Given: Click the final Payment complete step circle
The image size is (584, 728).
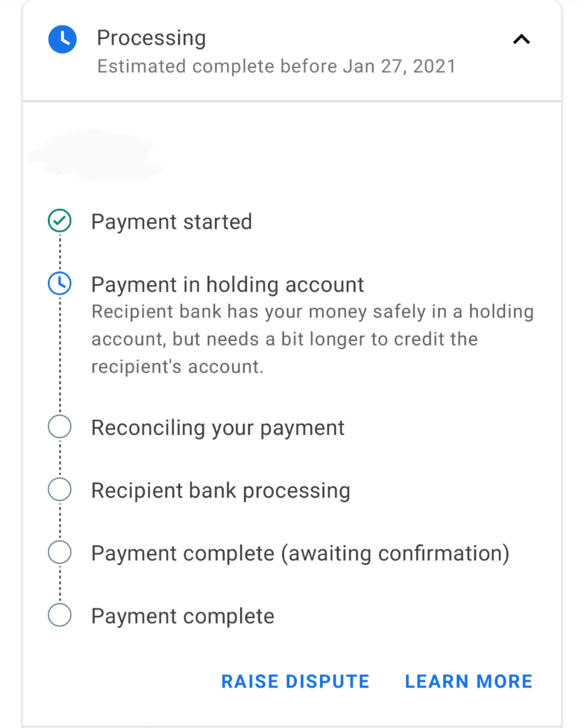Looking at the screenshot, I should coord(60,615).
